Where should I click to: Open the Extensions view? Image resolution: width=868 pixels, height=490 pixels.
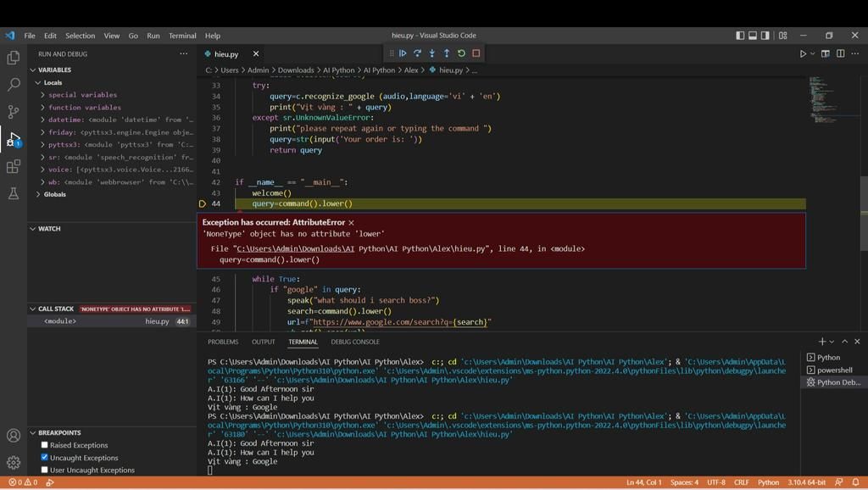coord(14,166)
